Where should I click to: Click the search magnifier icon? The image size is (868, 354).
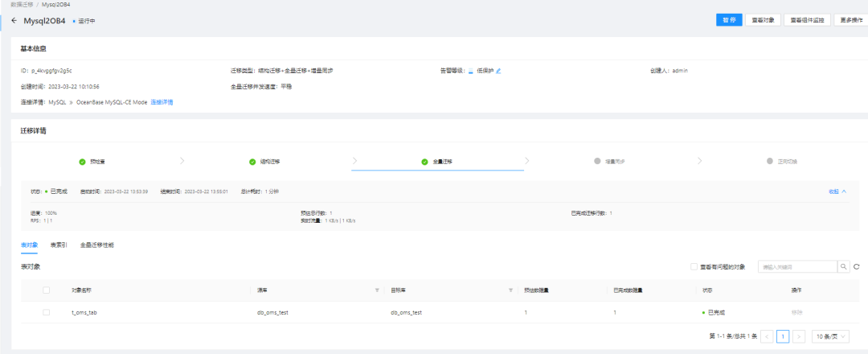click(x=844, y=266)
